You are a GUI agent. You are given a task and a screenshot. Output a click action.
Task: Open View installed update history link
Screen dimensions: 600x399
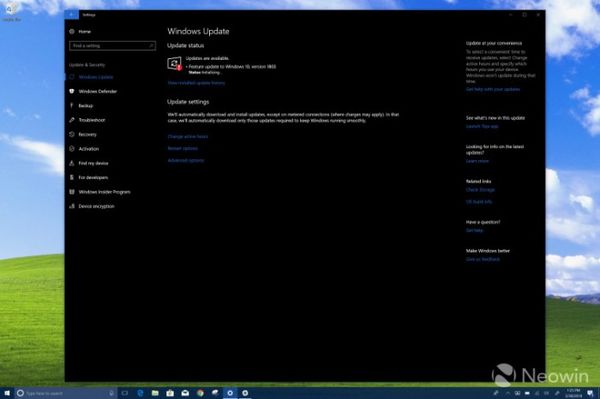pyautogui.click(x=196, y=83)
